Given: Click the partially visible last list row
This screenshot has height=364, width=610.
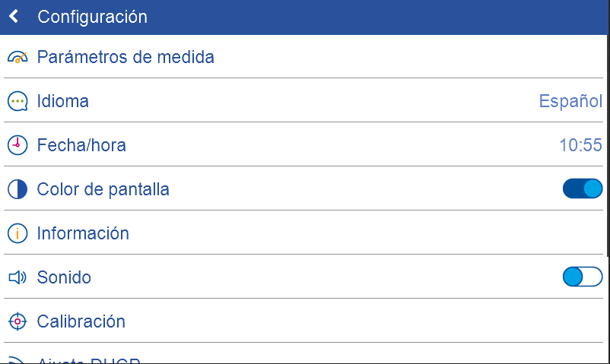Looking at the screenshot, I should (x=89, y=359).
